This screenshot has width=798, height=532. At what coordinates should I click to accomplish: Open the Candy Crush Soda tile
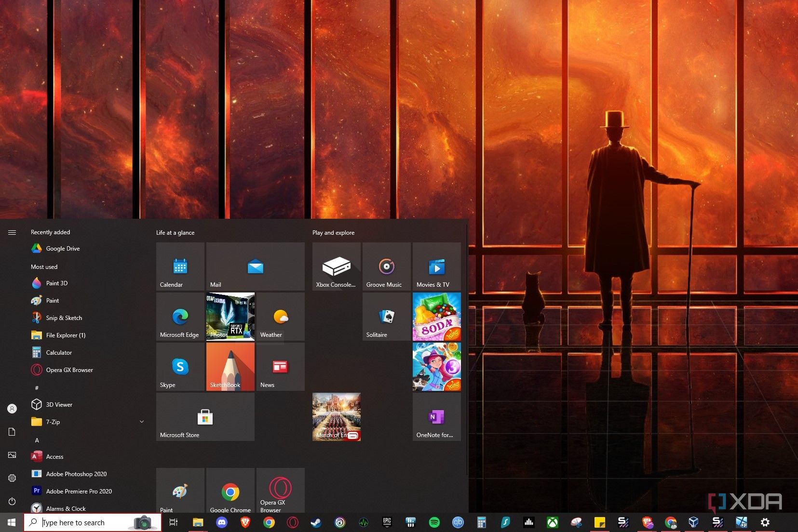tap(436, 316)
